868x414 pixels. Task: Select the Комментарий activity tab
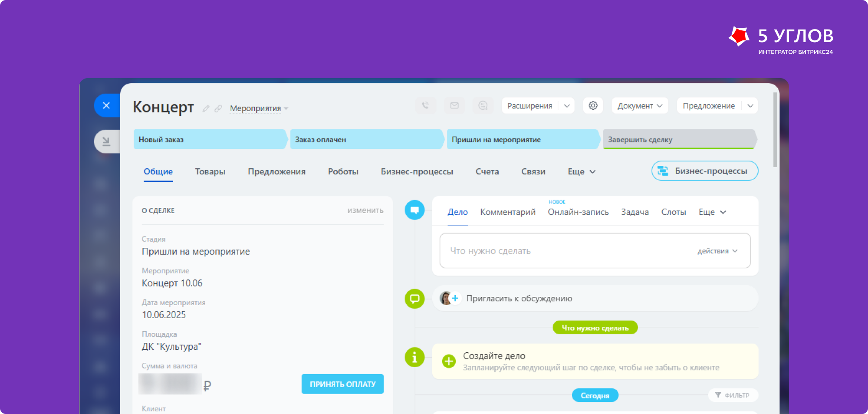pos(508,212)
